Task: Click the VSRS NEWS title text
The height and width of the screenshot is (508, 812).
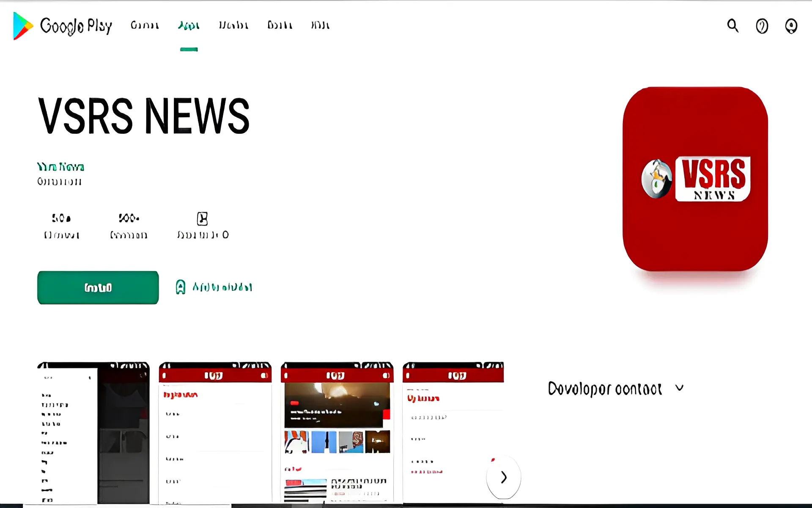Action: (x=144, y=116)
